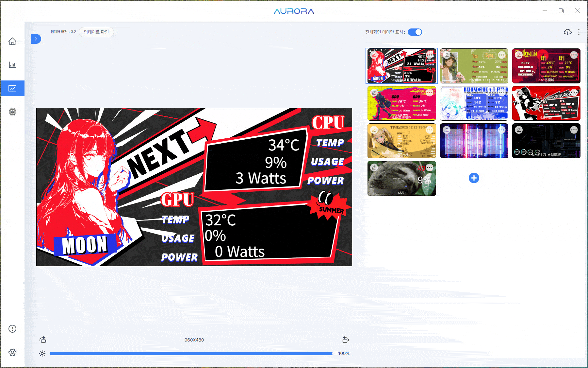Select the screen theme monitor sidebar icon
588x368 pixels.
(12, 88)
